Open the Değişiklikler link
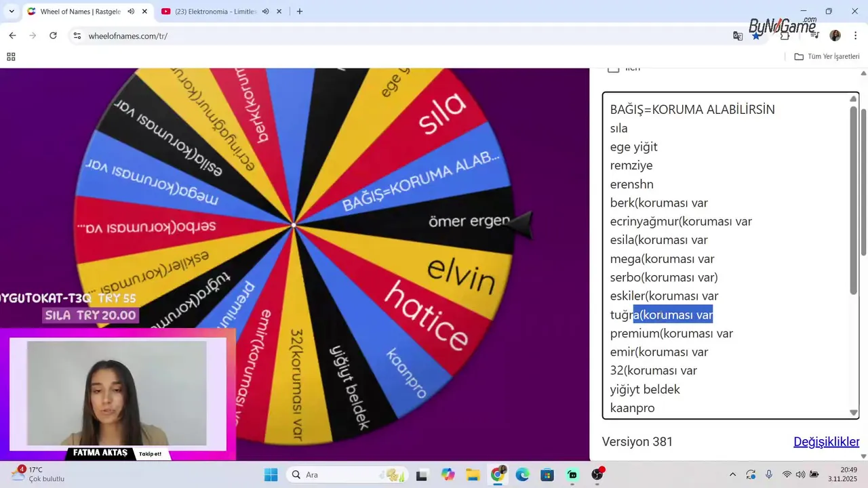Viewport: 868px width, 488px height. pos(827,442)
